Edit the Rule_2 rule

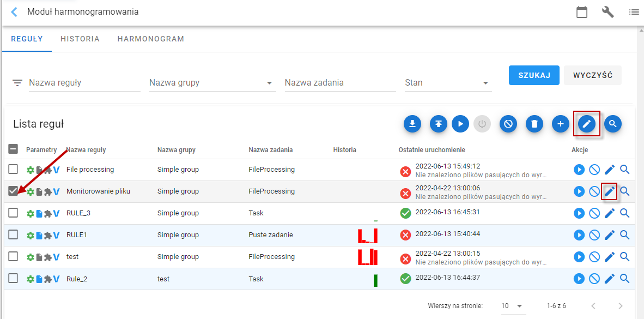point(610,279)
